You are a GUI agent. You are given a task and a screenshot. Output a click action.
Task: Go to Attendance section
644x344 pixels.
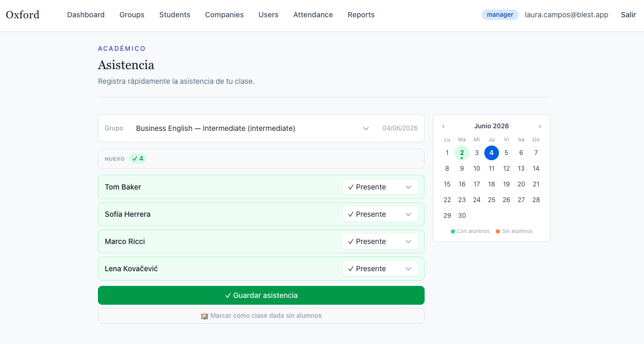tap(313, 15)
